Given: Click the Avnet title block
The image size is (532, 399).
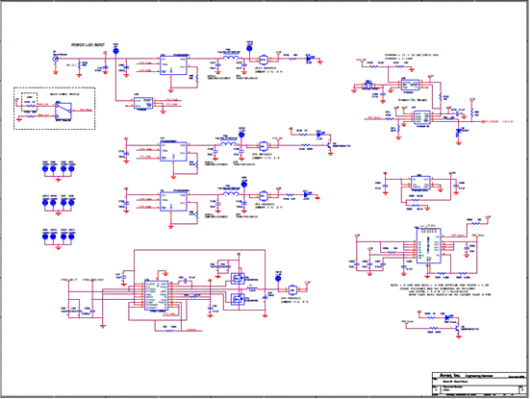Looking at the screenshot, I should (478, 384).
